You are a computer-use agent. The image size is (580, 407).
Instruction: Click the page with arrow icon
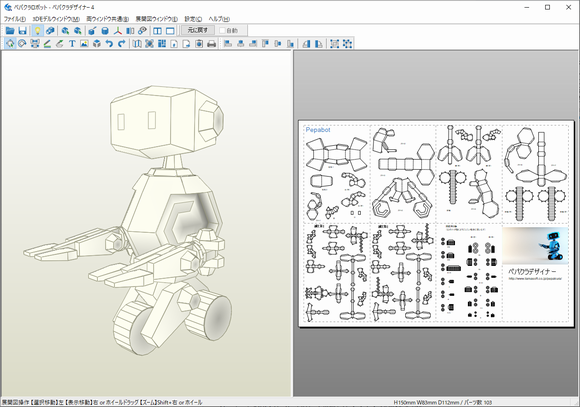tap(187, 44)
